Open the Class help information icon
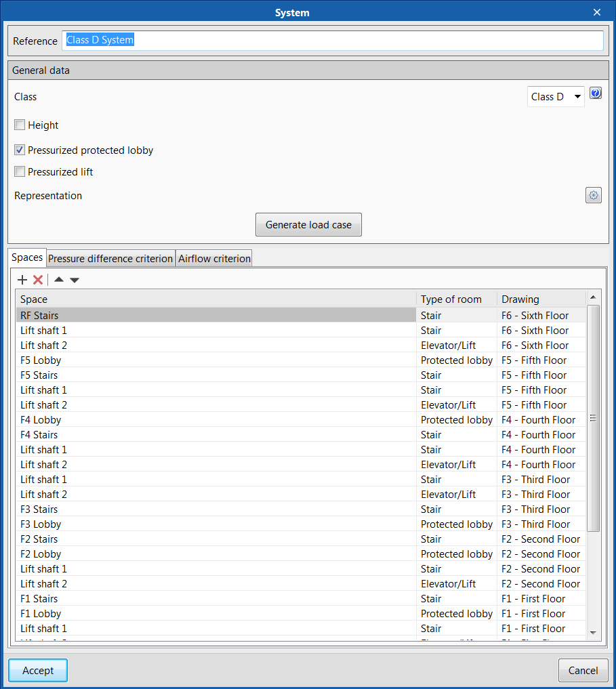 tap(596, 93)
